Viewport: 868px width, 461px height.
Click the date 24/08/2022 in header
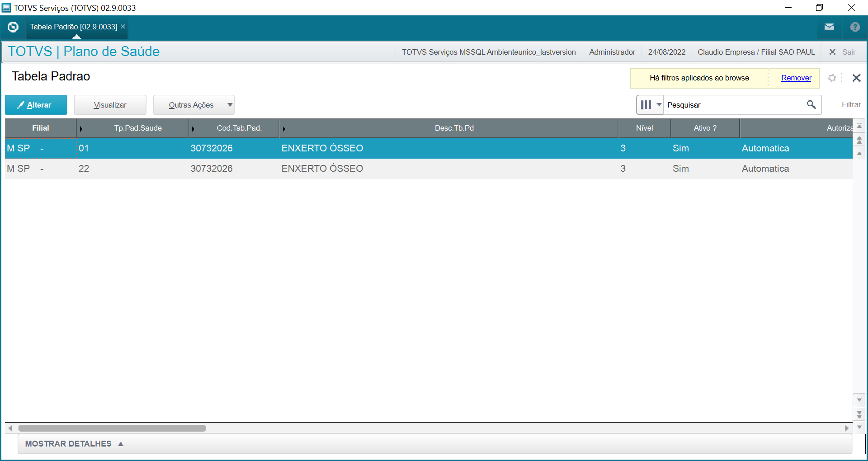point(667,52)
